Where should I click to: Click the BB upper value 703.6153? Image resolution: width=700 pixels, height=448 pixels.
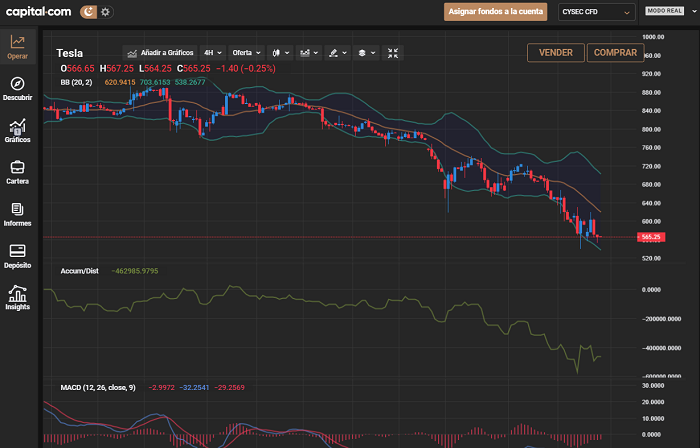tap(155, 82)
